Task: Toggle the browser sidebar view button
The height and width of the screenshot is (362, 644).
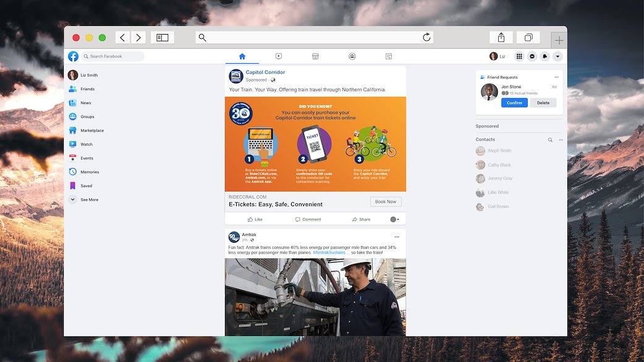Action: click(x=162, y=38)
